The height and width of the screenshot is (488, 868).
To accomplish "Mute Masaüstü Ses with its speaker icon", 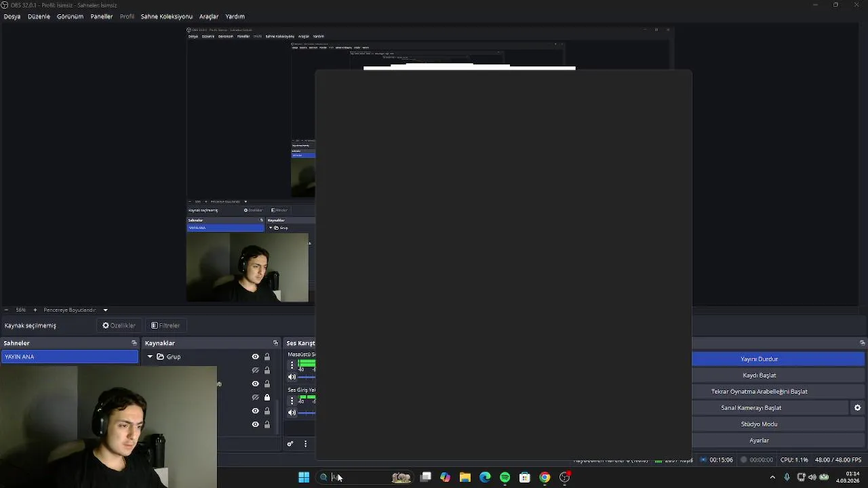I will coord(292,377).
